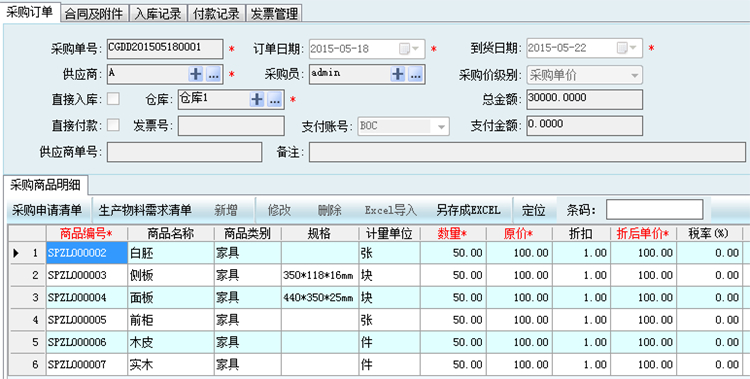Click the 生产物料需求清单 button
Viewport: 750px width, 379px height.
pyautogui.click(x=145, y=210)
